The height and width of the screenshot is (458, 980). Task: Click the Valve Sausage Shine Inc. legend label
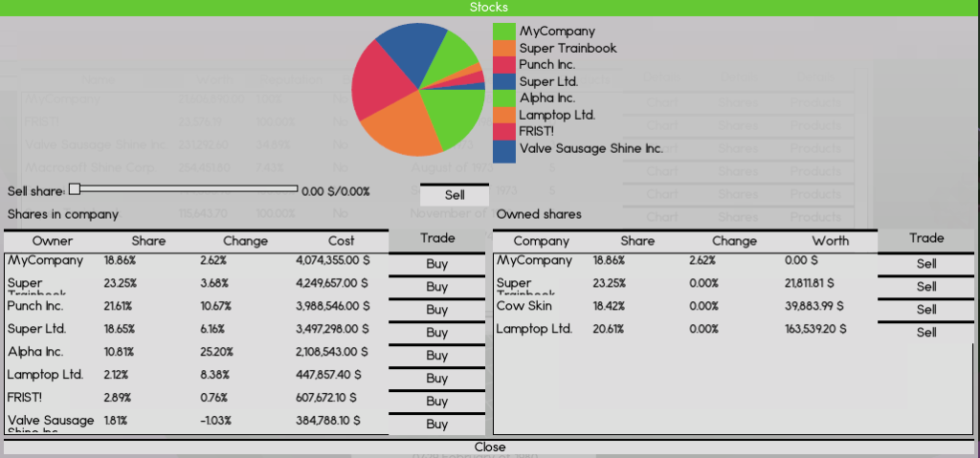pyautogui.click(x=591, y=149)
